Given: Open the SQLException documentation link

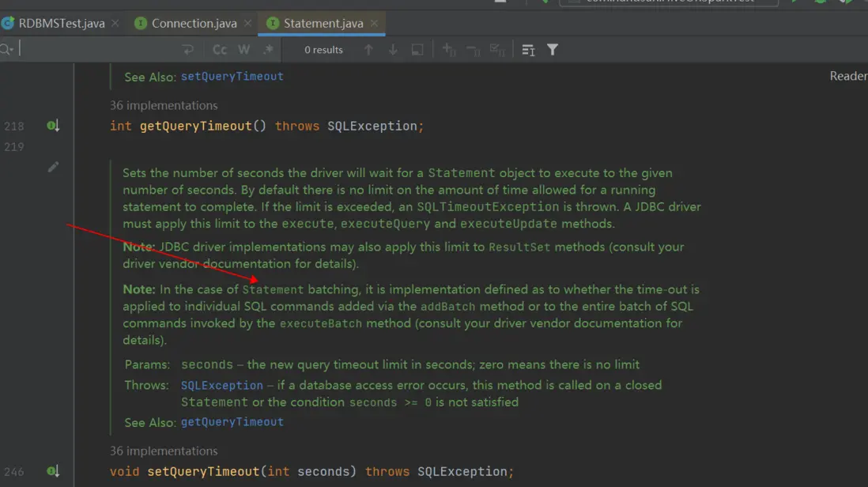Looking at the screenshot, I should click(221, 386).
